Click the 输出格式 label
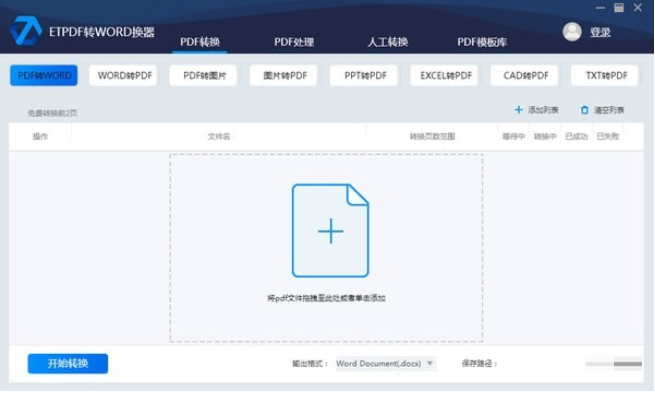The width and height of the screenshot is (655, 394). point(310,363)
